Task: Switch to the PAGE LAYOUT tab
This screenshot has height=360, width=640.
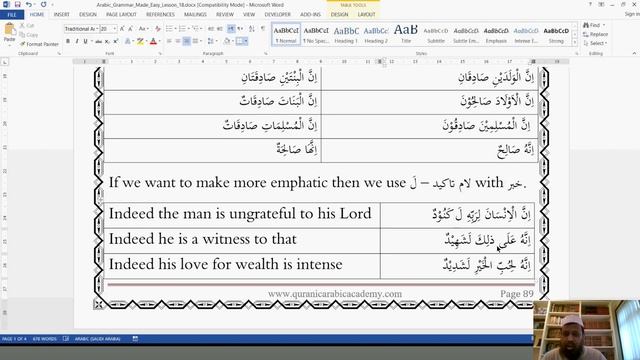Action: pyautogui.click(x=121, y=15)
